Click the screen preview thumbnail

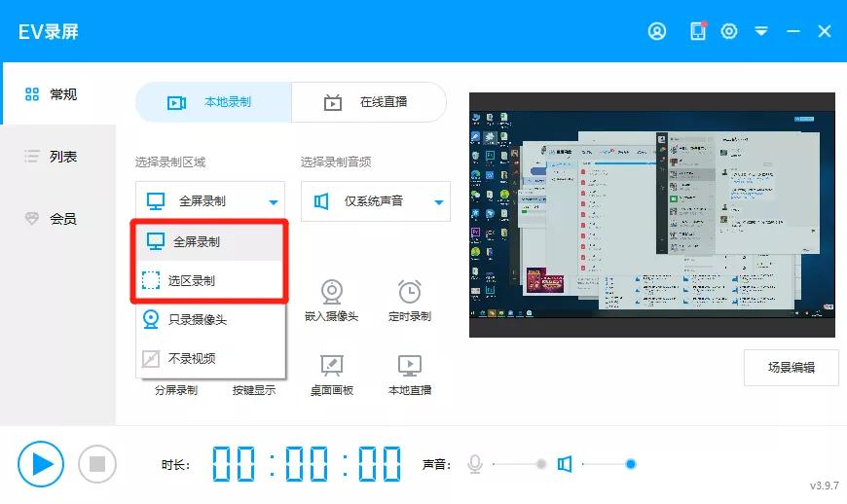(x=652, y=215)
